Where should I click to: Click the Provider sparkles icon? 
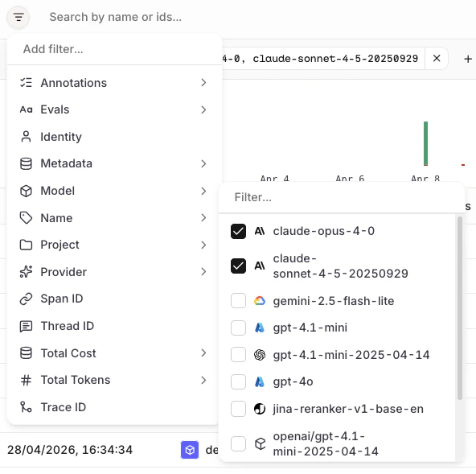[26, 272]
